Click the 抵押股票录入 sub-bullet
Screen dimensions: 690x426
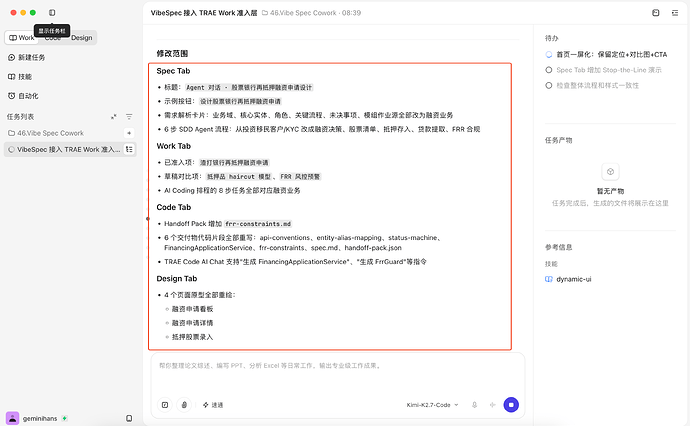(192, 337)
